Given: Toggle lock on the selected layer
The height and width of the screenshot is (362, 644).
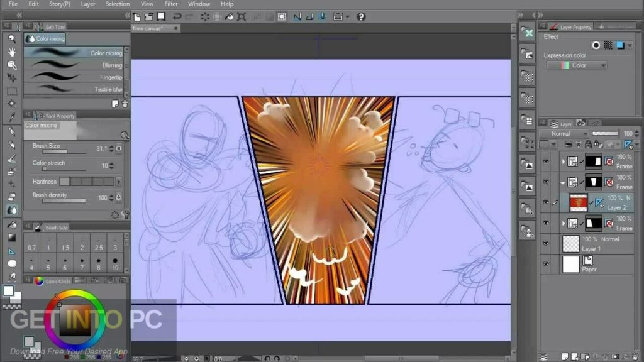Looking at the screenshot, I should pyautogui.click(x=588, y=145).
